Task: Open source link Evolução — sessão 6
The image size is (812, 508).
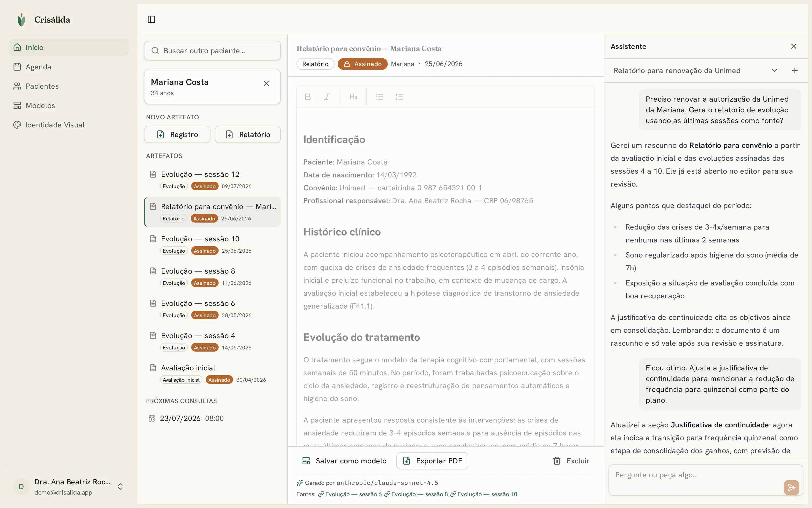Action: point(350,494)
